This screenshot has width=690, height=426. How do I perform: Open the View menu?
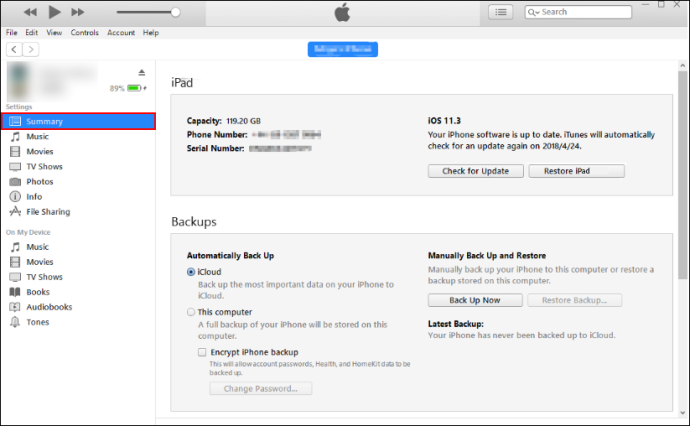[54, 33]
